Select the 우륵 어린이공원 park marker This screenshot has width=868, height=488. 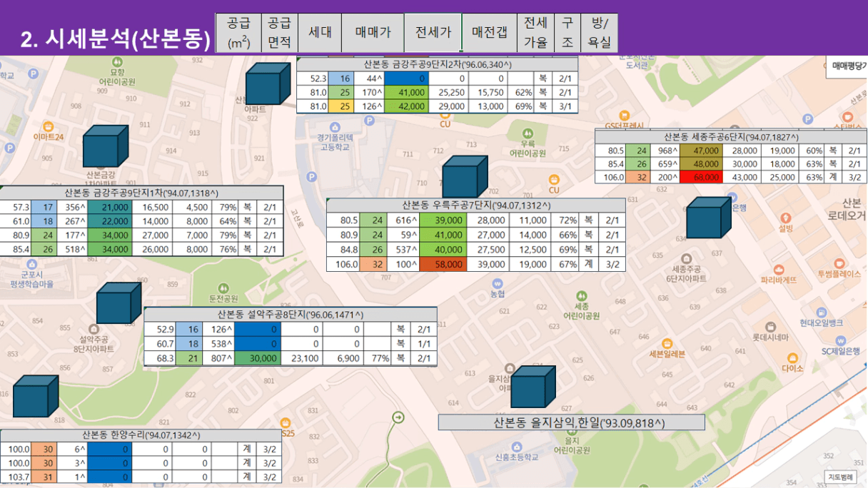pos(528,134)
